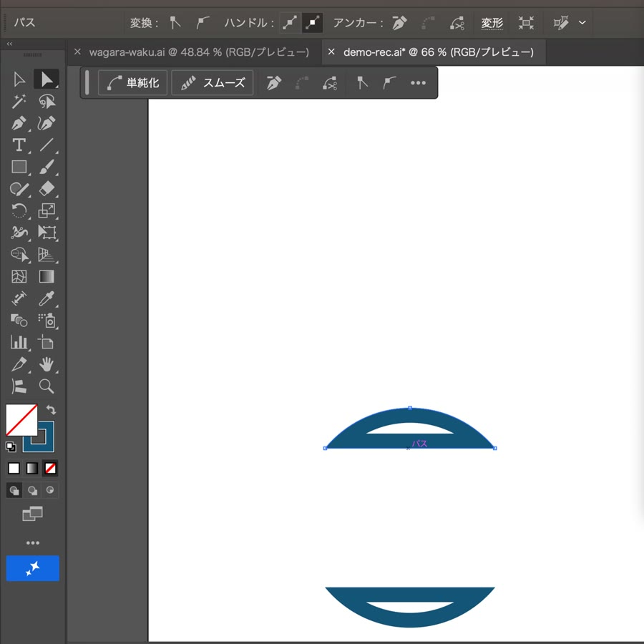Enable Draw Normal mode

coord(14,490)
